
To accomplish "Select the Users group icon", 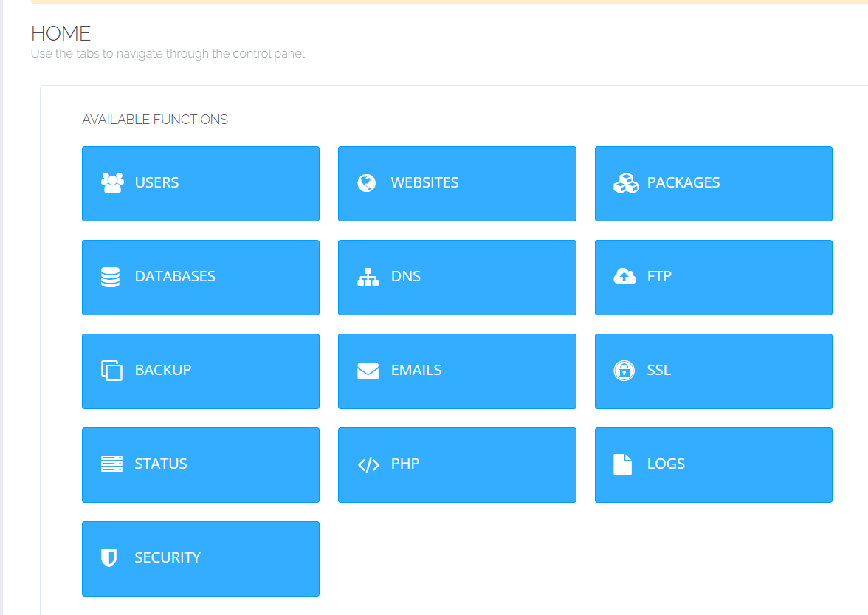I will [x=112, y=182].
